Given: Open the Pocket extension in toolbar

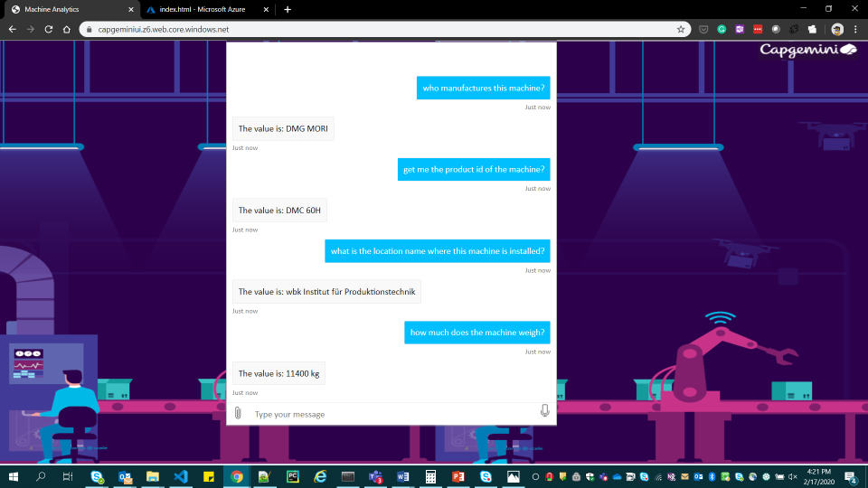Looking at the screenshot, I should coord(703,29).
